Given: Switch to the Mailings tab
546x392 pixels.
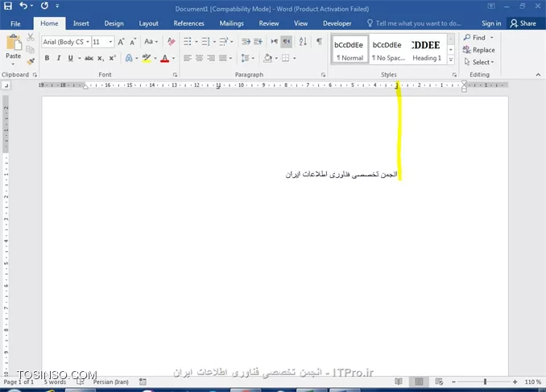Looking at the screenshot, I should click(232, 23).
